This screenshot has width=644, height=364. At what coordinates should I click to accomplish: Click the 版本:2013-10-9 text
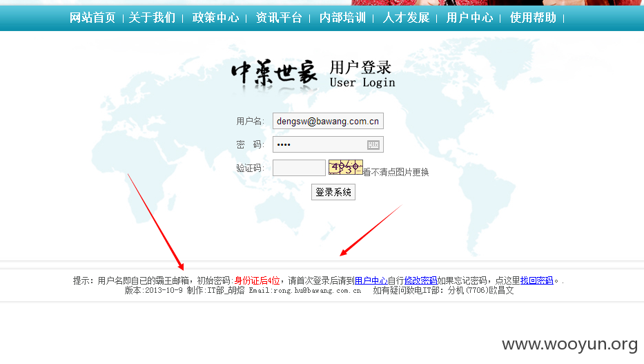point(154,291)
